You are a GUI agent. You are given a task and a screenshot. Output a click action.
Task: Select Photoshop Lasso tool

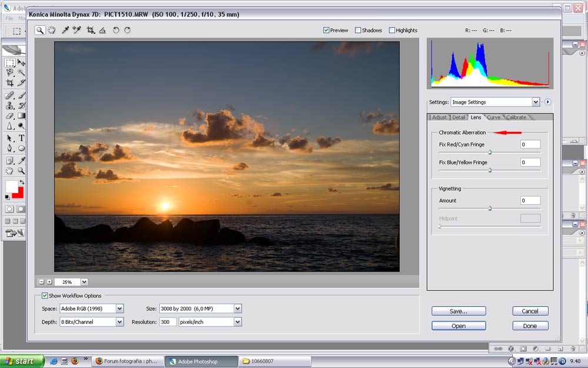[x=10, y=72]
